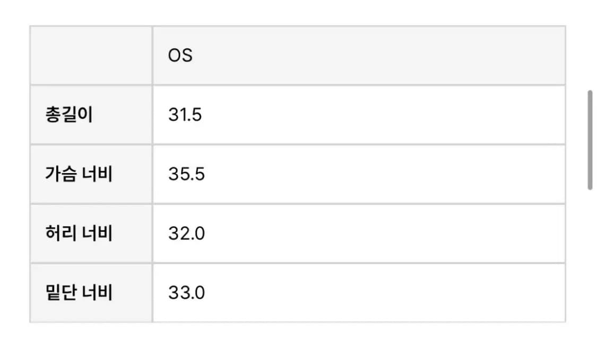The width and height of the screenshot is (597, 364).
Task: Click the blank white margin above the table
Action: click(x=297, y=12)
